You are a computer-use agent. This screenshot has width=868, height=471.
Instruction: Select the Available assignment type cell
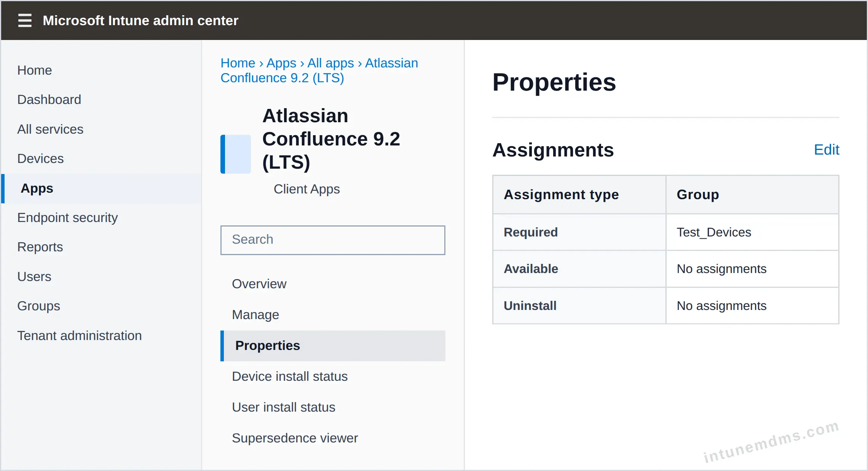(579, 269)
